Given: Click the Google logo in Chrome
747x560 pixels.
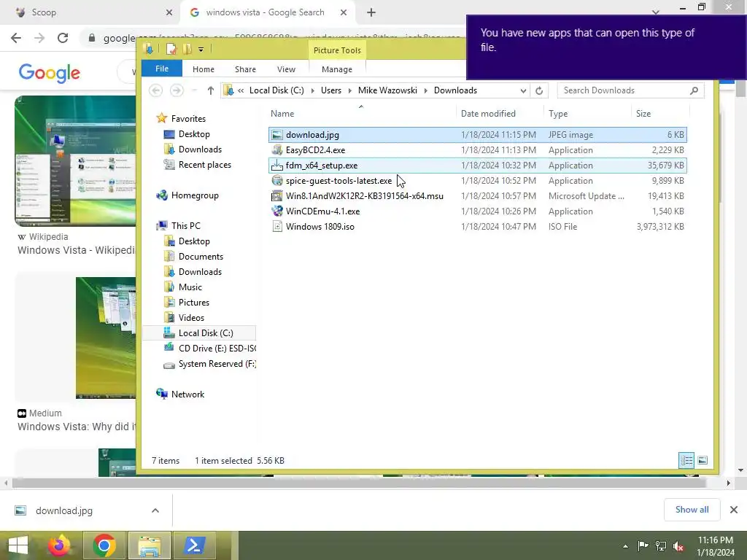Looking at the screenshot, I should [49, 73].
